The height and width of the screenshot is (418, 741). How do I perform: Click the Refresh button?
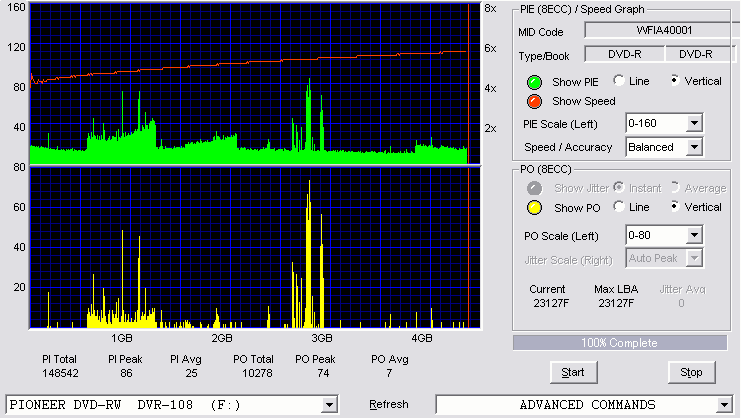[x=388, y=404]
